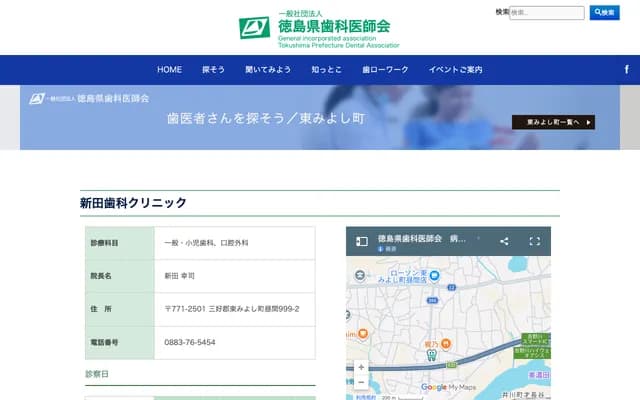Select the tooth-shaped dental clinic marker
The height and width of the screenshot is (400, 640).
pyautogui.click(x=431, y=355)
